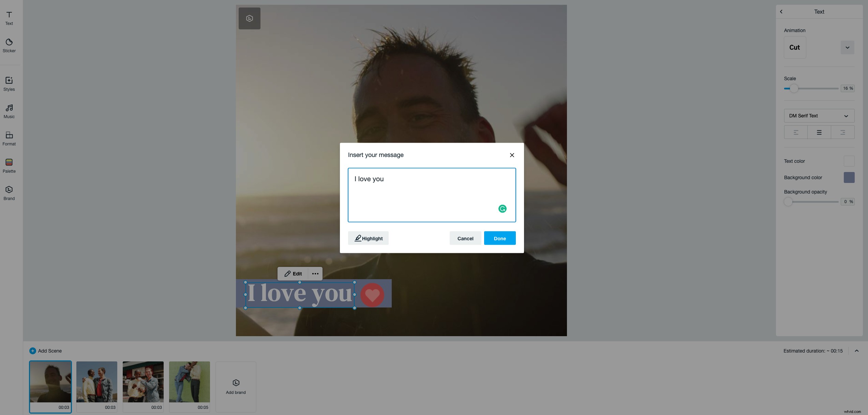868x415 pixels.
Task: Open the Palette panel
Action: pyautogui.click(x=9, y=165)
